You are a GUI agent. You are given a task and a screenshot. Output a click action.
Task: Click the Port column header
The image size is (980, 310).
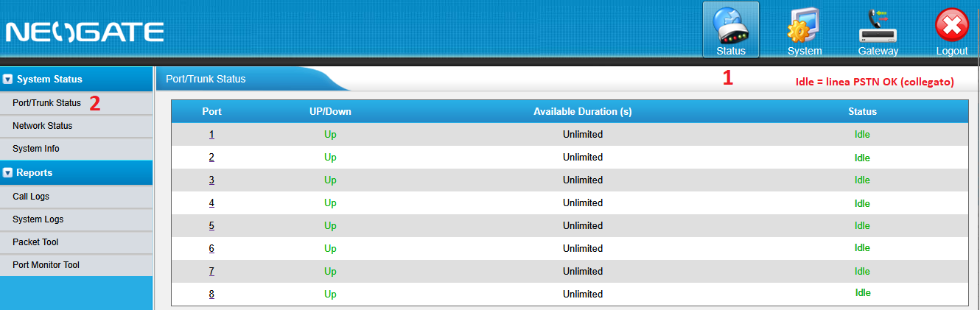point(211,111)
